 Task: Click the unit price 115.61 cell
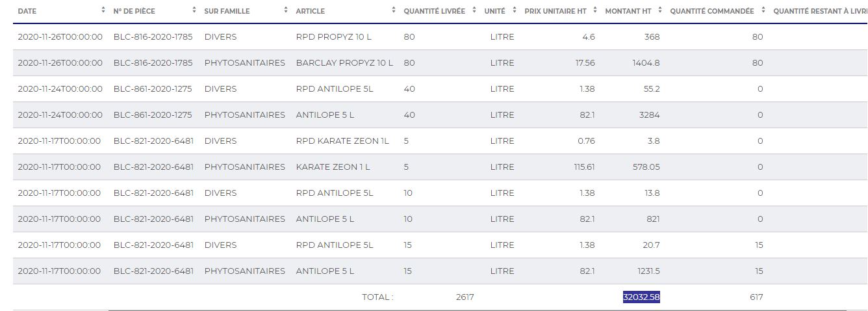pyautogui.click(x=584, y=167)
